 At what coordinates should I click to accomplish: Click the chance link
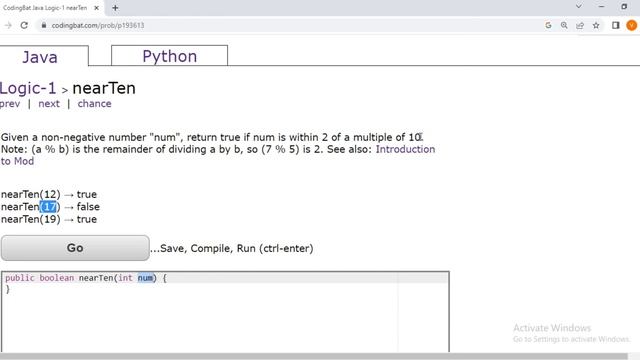click(x=94, y=104)
